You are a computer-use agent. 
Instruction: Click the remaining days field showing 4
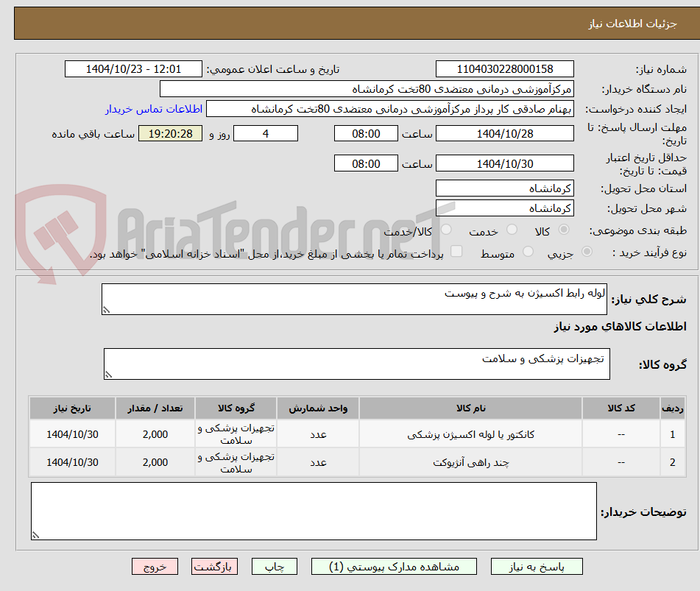(x=266, y=133)
